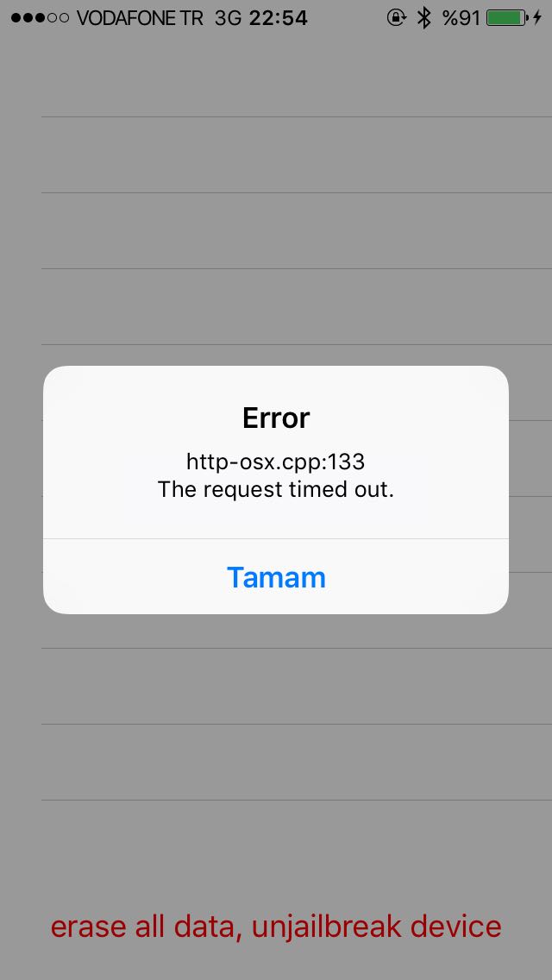Tap the charging bolt icon beside the battery
Image resolution: width=552 pixels, height=980 pixels.
537,17
